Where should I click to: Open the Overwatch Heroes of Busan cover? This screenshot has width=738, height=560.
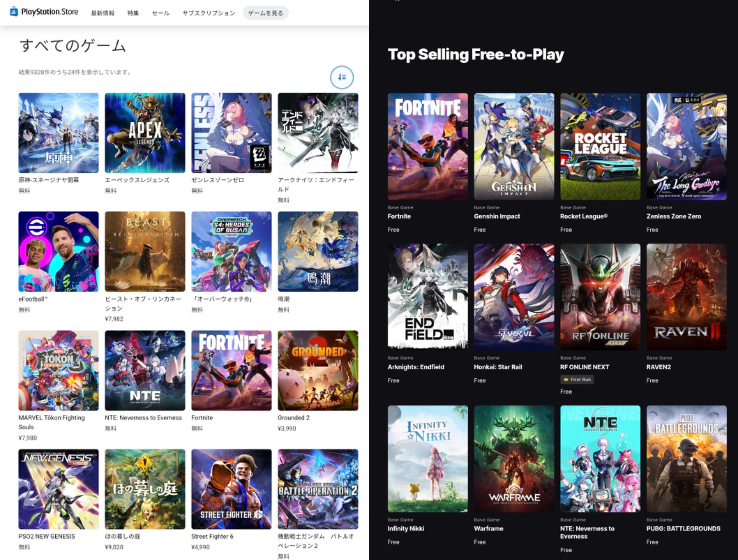pyautogui.click(x=231, y=252)
